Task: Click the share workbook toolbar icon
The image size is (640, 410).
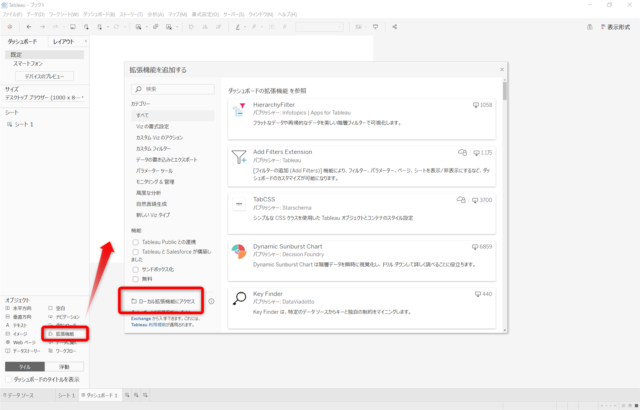Action: coord(394,27)
